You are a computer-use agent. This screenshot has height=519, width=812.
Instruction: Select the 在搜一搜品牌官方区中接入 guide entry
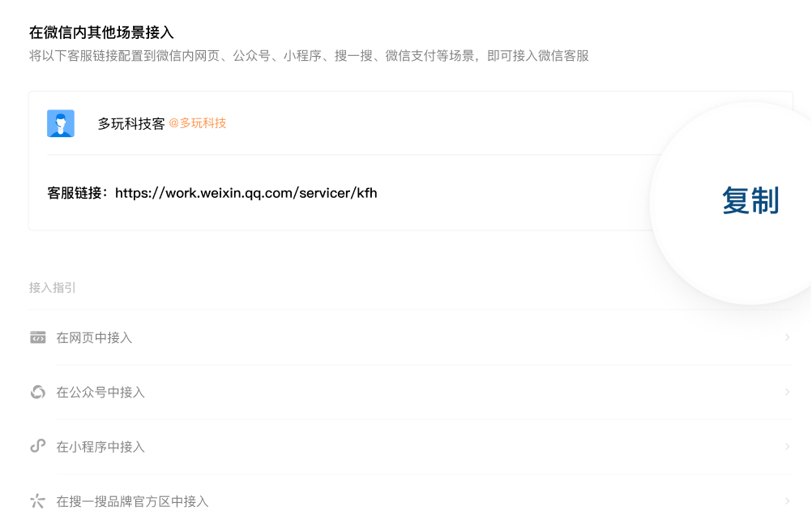click(x=132, y=502)
